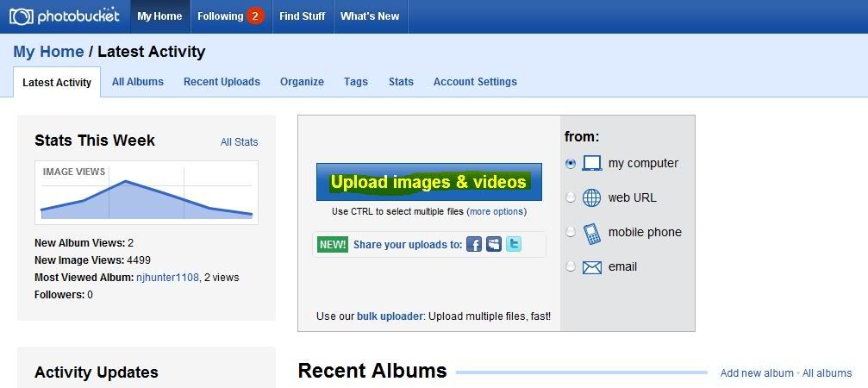Click the Recent Albums heading
The height and width of the screenshot is (388, 868).
(x=372, y=370)
